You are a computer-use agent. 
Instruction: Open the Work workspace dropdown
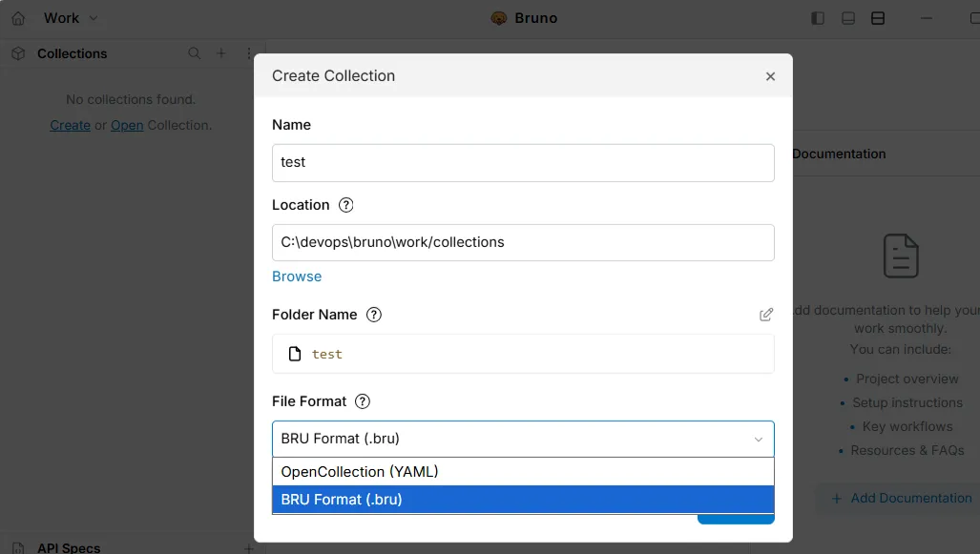71,18
